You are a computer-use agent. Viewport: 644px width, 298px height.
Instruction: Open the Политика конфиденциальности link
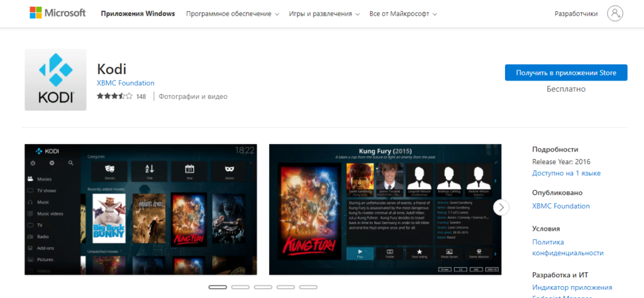pyautogui.click(x=567, y=247)
